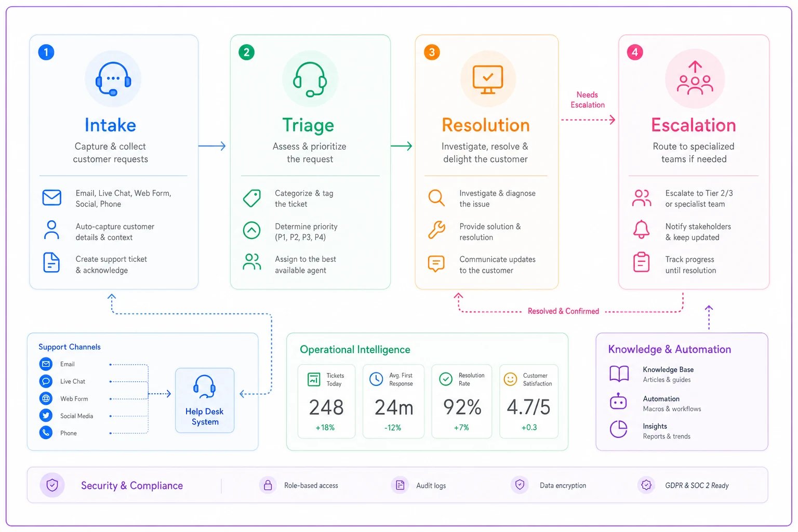Click the Role-based access lock icon
The height and width of the screenshot is (532, 798).
(x=268, y=485)
